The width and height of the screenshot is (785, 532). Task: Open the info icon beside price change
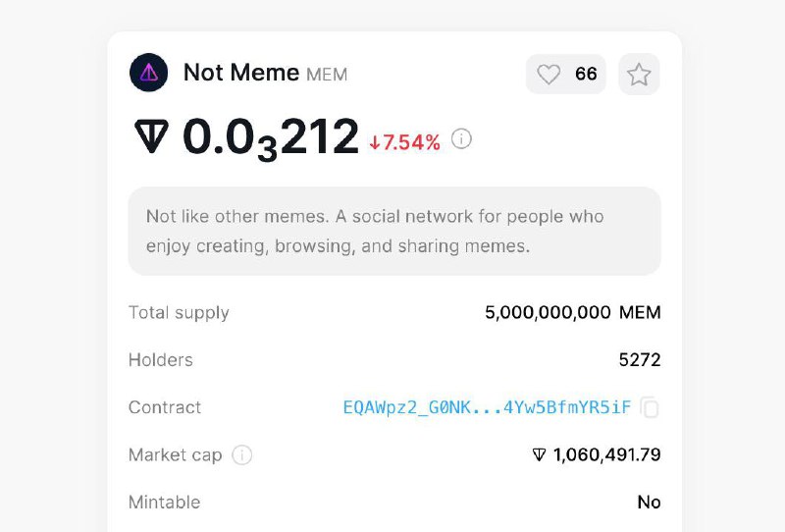click(461, 138)
